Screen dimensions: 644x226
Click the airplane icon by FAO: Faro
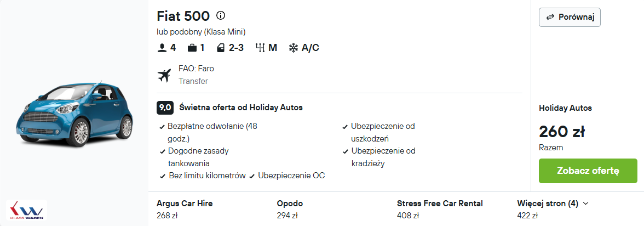click(164, 75)
